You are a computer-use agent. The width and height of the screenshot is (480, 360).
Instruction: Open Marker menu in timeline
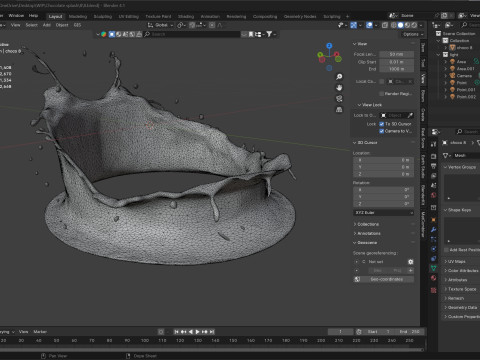[40, 332]
